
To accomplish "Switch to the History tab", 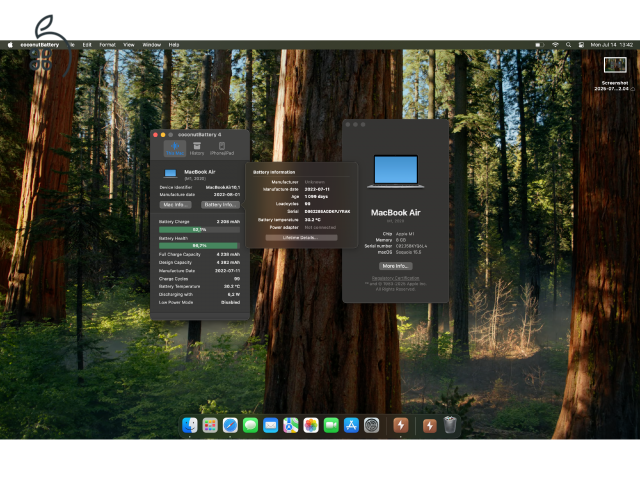I will pyautogui.click(x=197, y=149).
